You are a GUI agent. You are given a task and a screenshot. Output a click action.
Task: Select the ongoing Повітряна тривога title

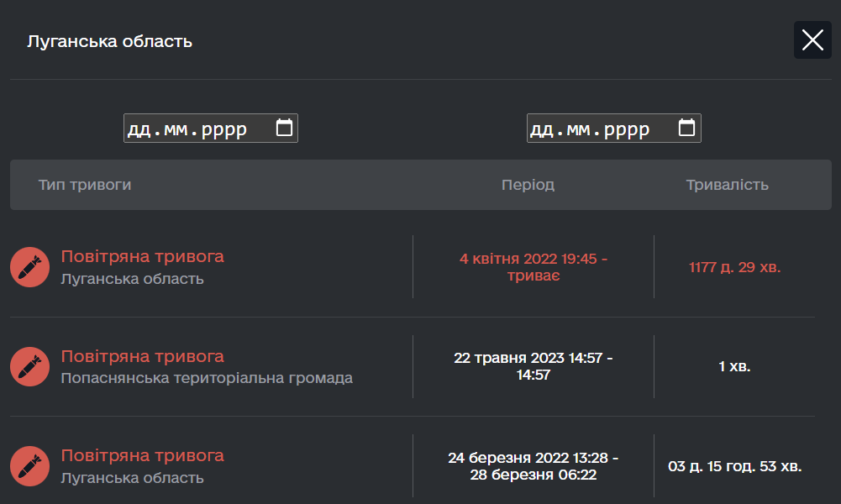coord(142,256)
